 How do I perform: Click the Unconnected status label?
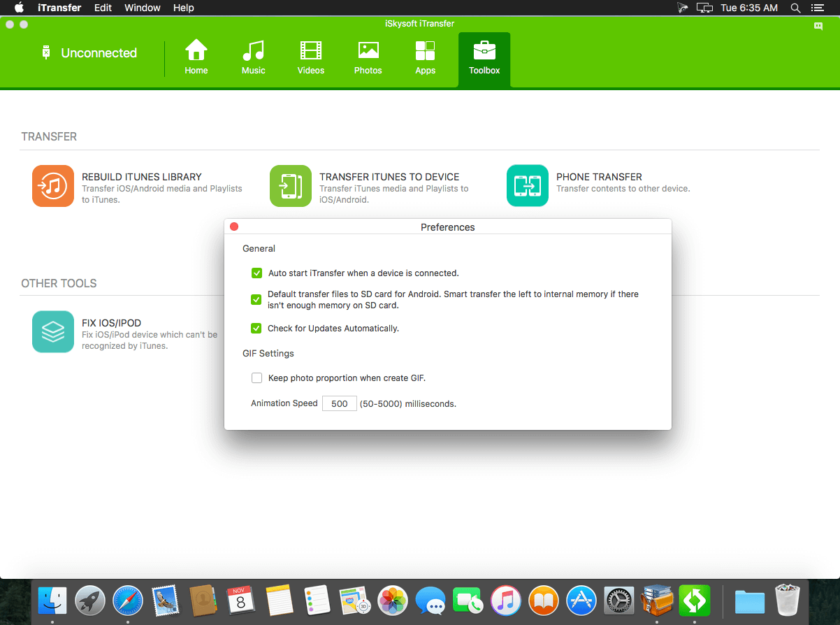(99, 53)
